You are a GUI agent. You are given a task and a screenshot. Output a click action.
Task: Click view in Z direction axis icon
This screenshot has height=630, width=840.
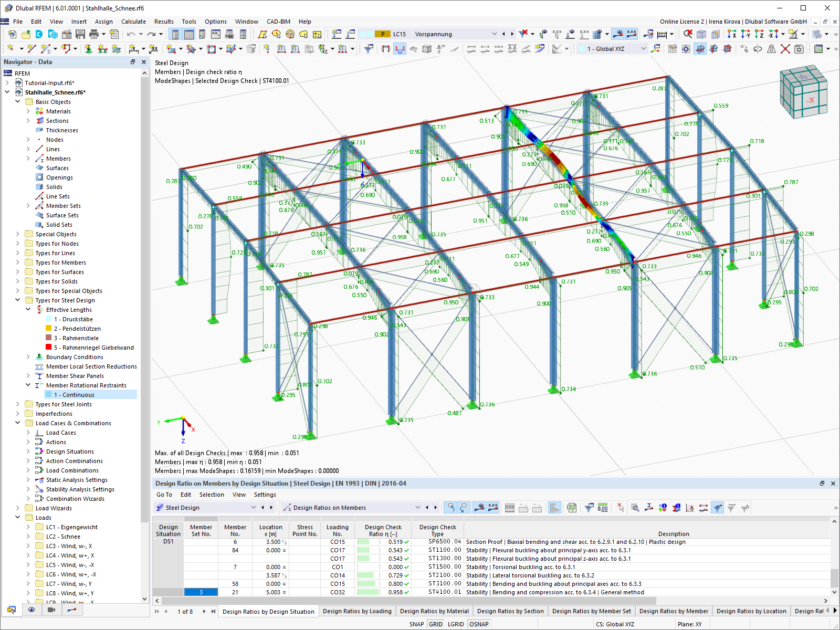click(x=759, y=34)
